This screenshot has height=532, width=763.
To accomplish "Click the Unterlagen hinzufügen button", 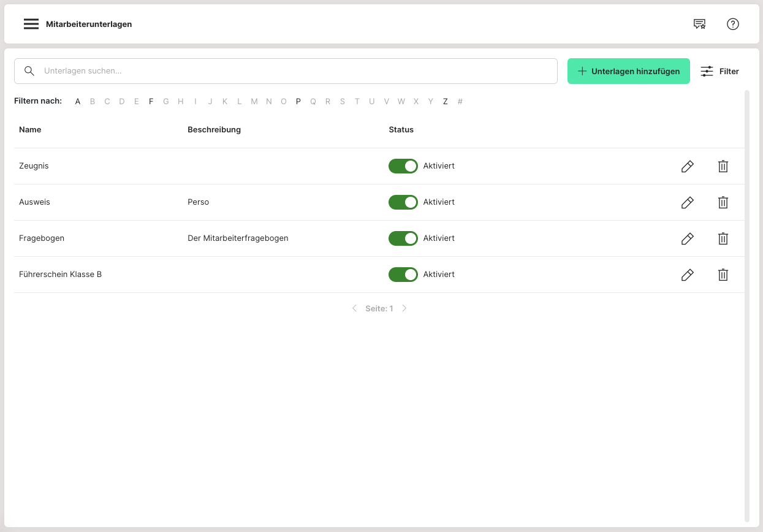I will click(628, 71).
